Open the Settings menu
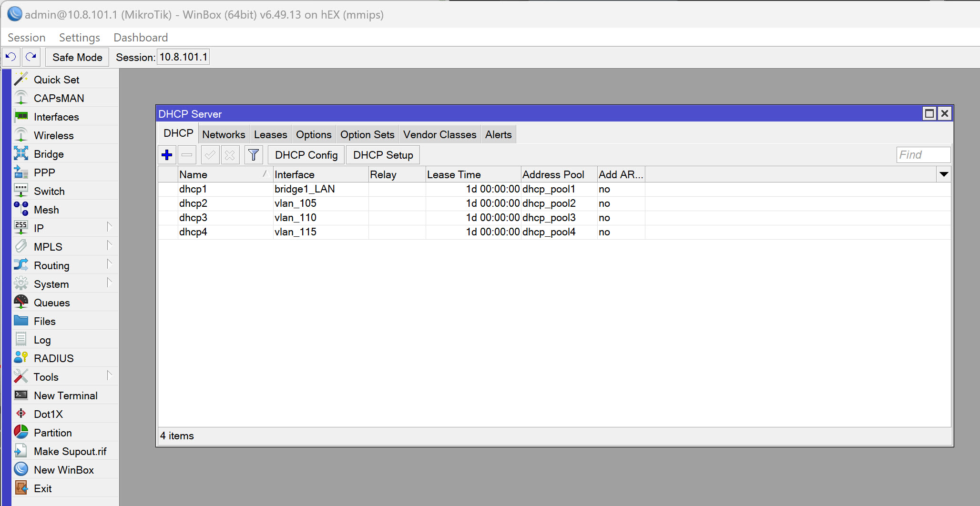 [79, 37]
